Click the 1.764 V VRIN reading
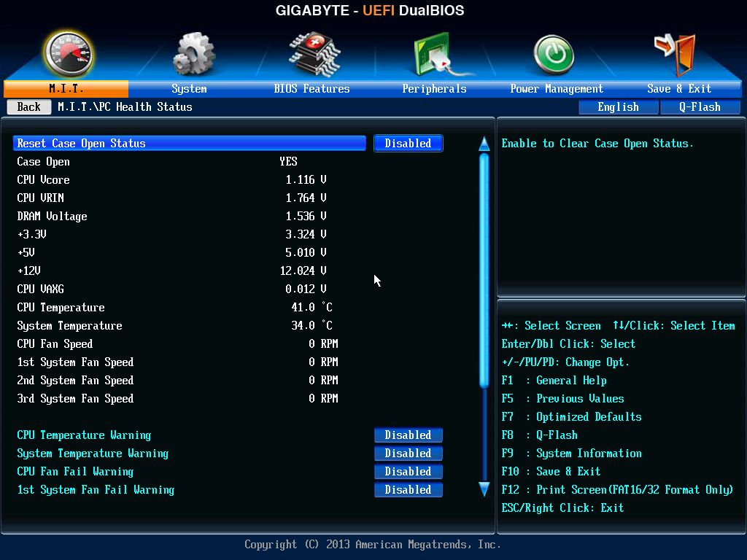 coord(306,198)
